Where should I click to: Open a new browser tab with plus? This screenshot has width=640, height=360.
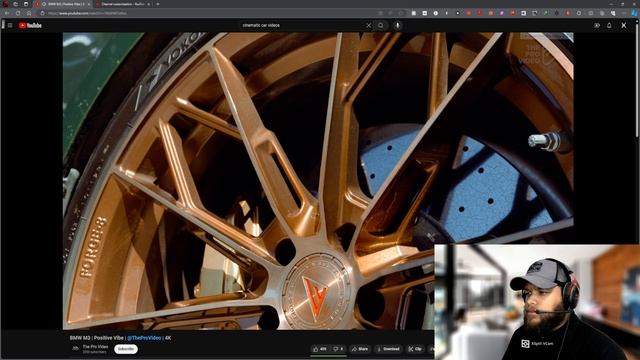(x=158, y=4)
